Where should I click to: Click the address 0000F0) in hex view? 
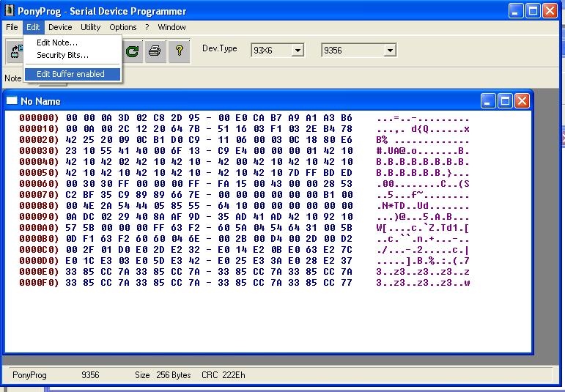(x=39, y=283)
